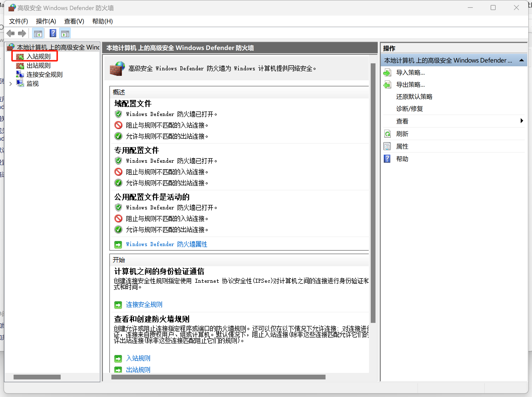Click the 入站规则 link in center pane
The height and width of the screenshot is (397, 532).
(138, 358)
